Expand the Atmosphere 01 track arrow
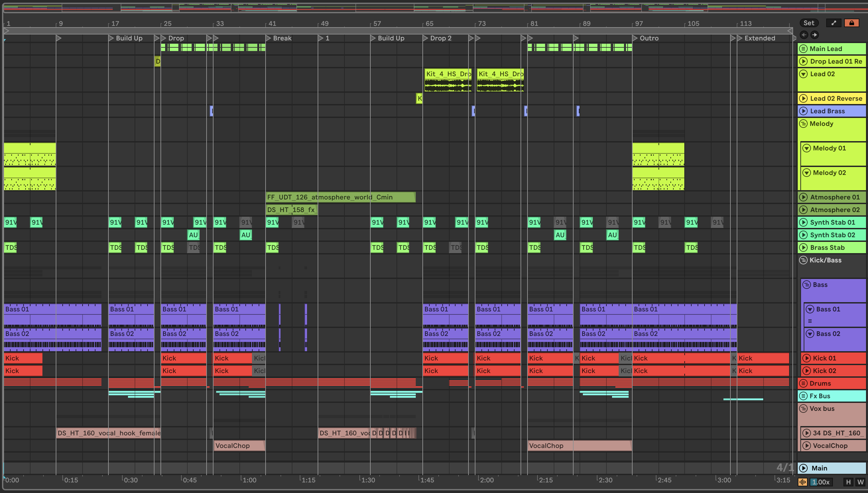The height and width of the screenshot is (493, 868). coord(803,197)
